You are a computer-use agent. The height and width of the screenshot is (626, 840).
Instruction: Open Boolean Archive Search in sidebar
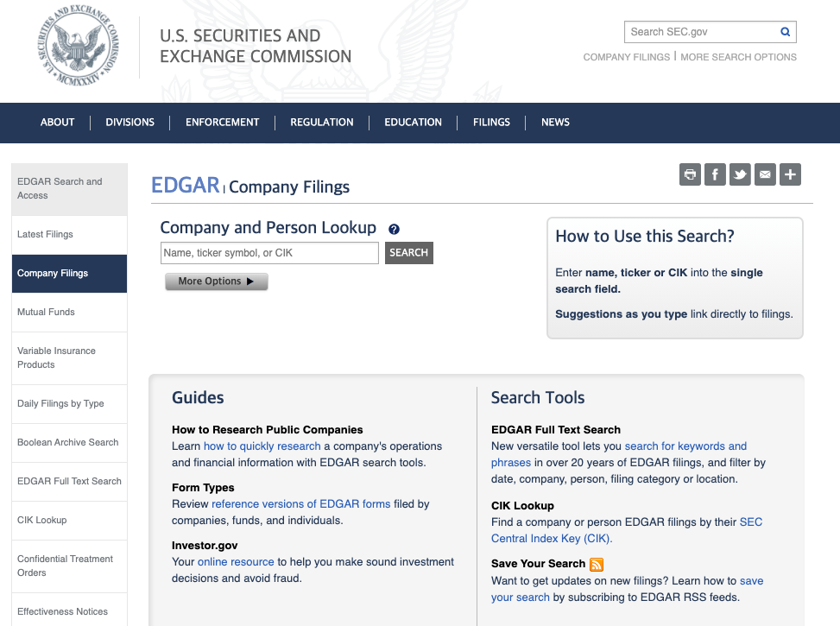[x=70, y=443]
